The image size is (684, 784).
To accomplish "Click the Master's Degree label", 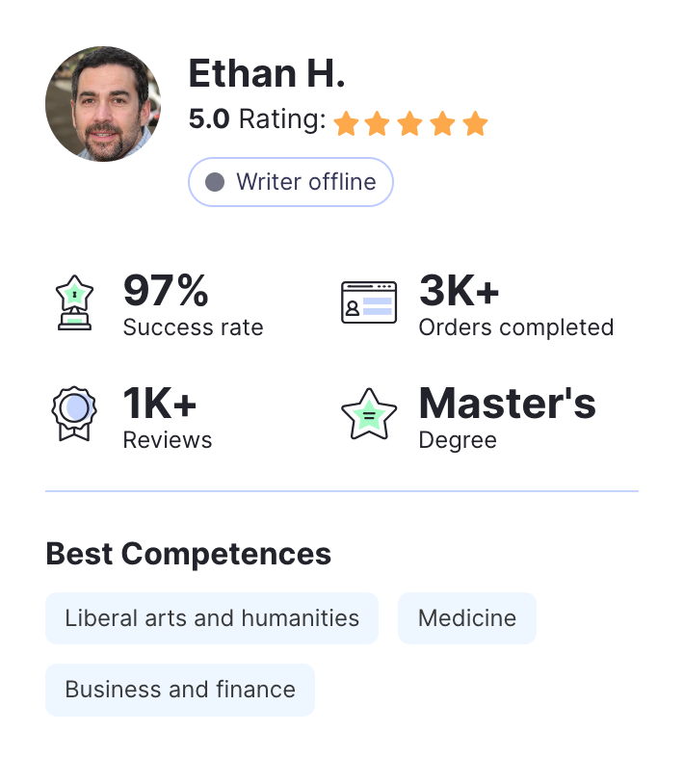I will coord(507,405).
